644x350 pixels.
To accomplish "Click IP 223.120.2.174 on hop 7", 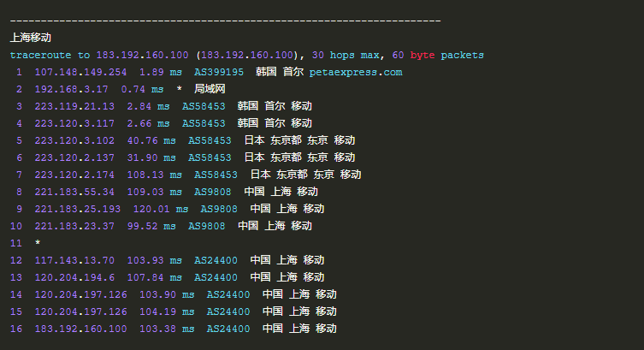I will point(74,175).
